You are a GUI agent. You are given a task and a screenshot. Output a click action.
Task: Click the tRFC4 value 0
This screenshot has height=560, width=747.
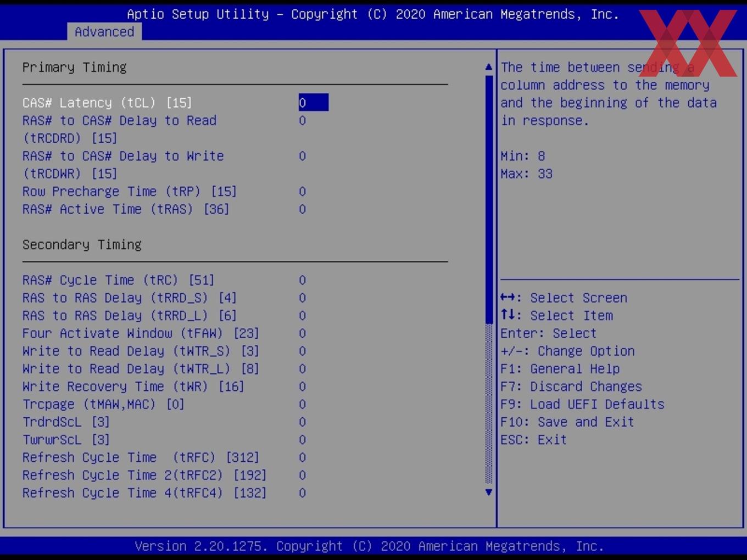pyautogui.click(x=303, y=493)
